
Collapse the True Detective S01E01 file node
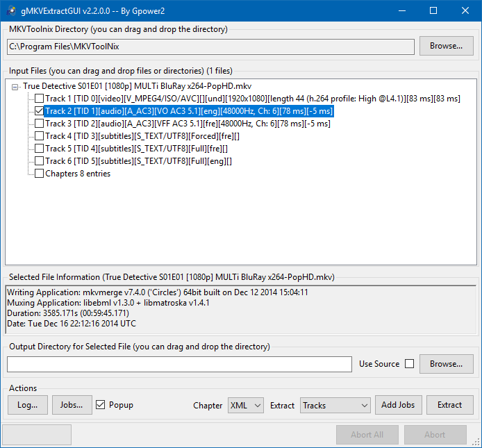click(x=15, y=88)
